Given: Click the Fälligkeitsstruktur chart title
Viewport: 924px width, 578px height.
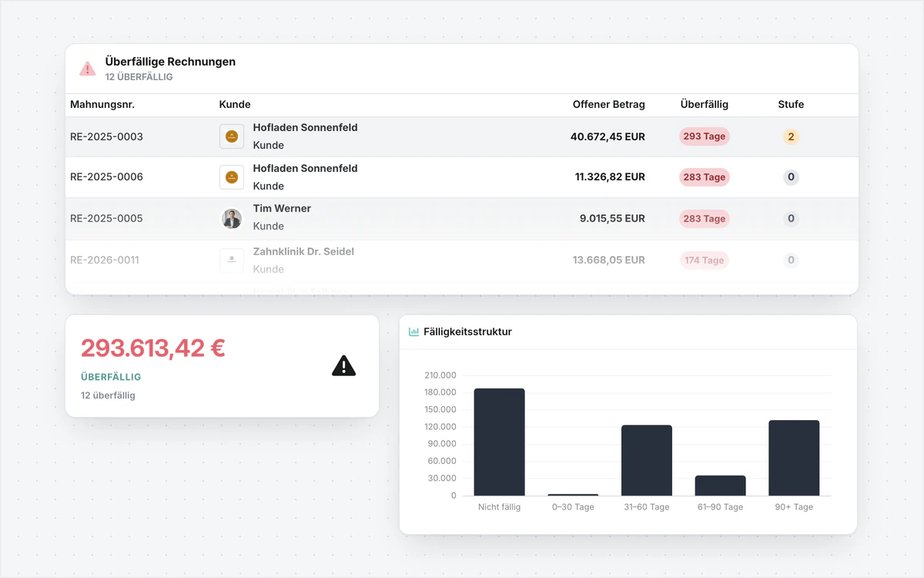Looking at the screenshot, I should [467, 332].
